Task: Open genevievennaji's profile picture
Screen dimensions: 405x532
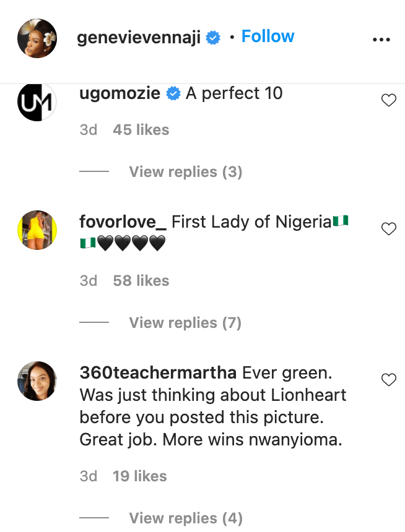Action: pyautogui.click(x=38, y=38)
